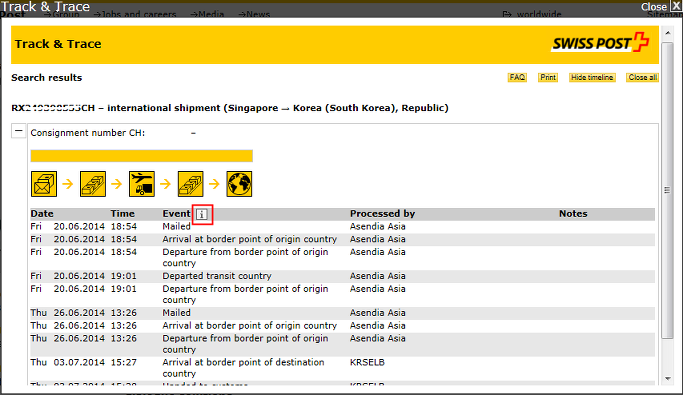Click Hide timeline button
This screenshot has width=683, height=395.
pyautogui.click(x=592, y=78)
